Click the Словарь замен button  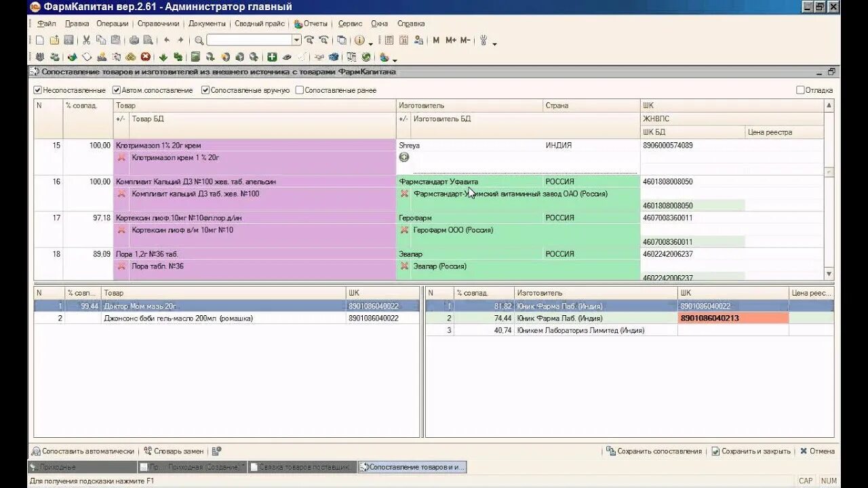click(173, 451)
